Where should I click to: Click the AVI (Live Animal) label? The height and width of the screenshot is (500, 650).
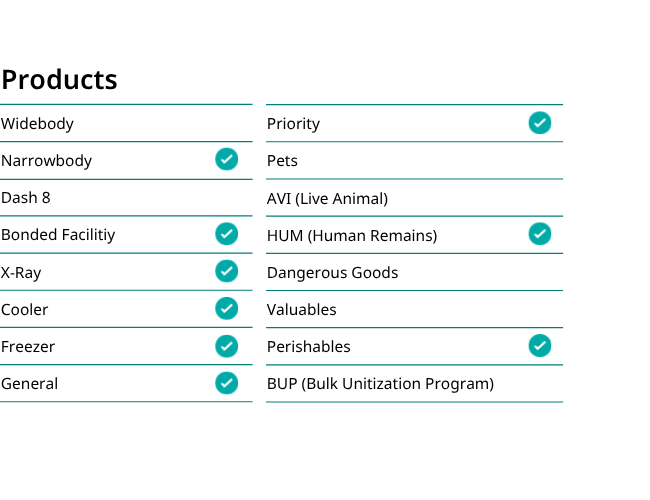click(327, 199)
